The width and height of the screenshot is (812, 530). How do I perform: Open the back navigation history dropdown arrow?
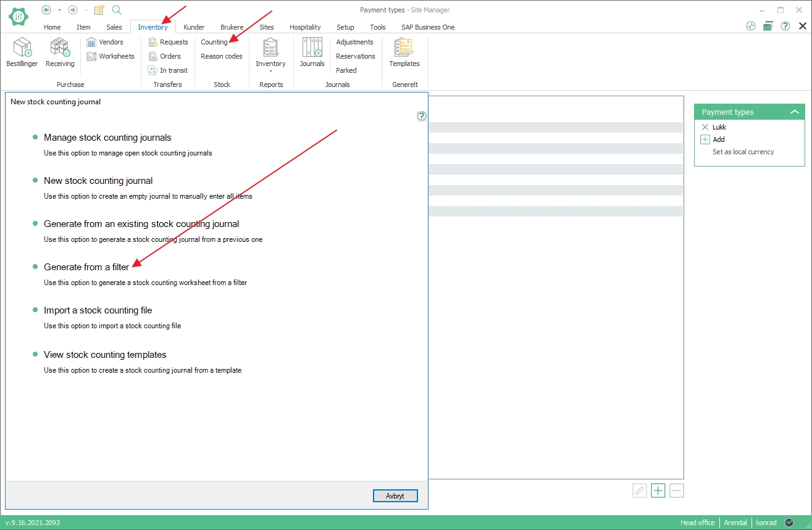tap(59, 10)
